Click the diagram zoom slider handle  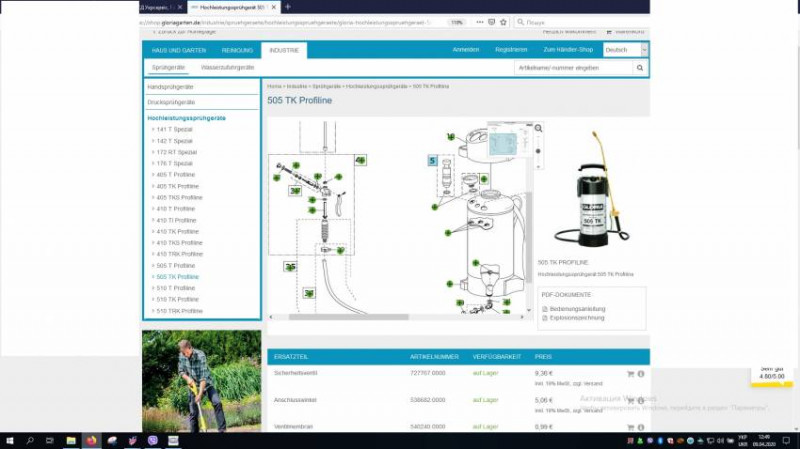click(x=538, y=151)
